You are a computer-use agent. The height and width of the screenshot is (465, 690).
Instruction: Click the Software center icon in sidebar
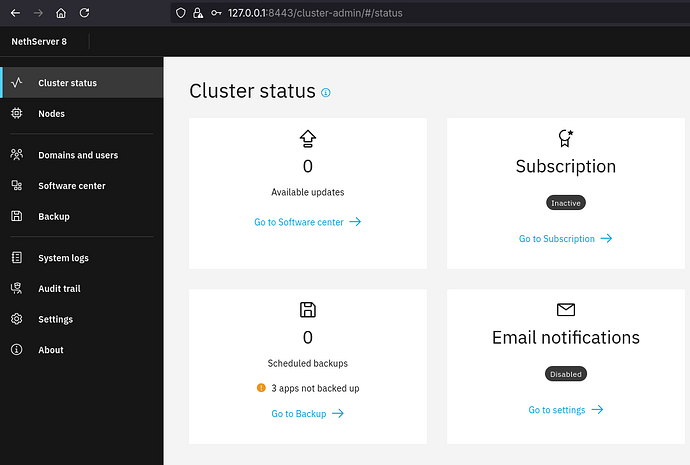(x=17, y=186)
